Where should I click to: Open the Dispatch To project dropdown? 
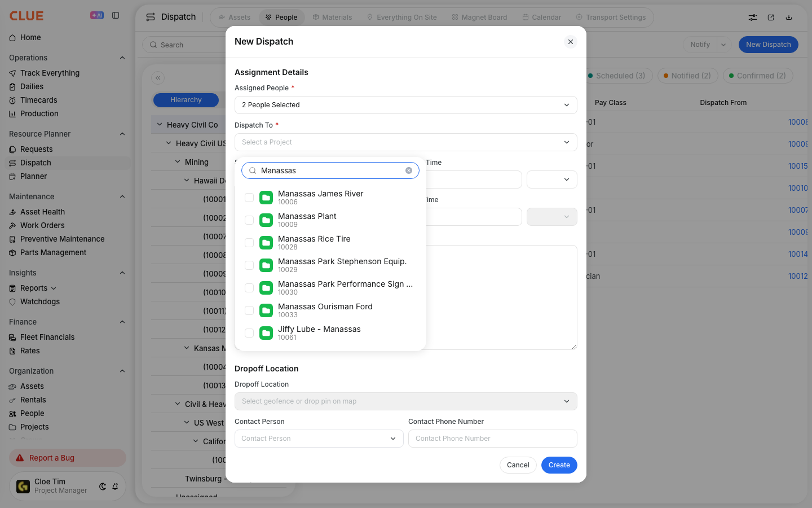[x=406, y=142]
